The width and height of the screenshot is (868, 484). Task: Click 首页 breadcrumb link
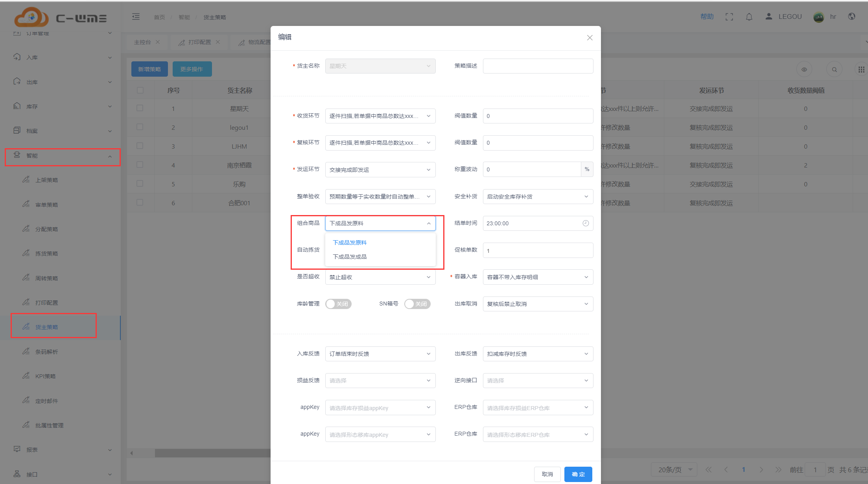coord(159,17)
